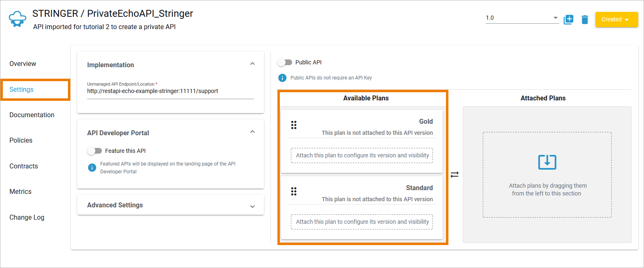The image size is (644, 268).
Task: Open the version 1.0 dropdown
Action: (522, 18)
